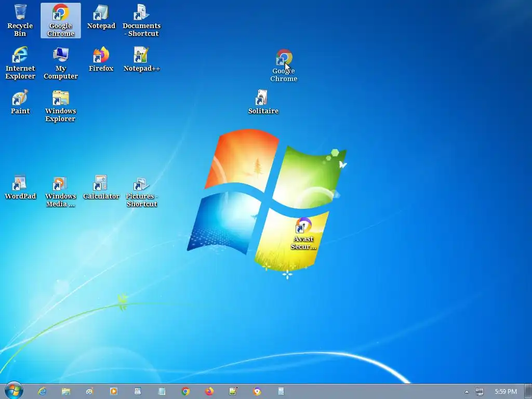Launch Notepad from the taskbar
The width and height of the screenshot is (532, 399).
pyautogui.click(x=162, y=391)
